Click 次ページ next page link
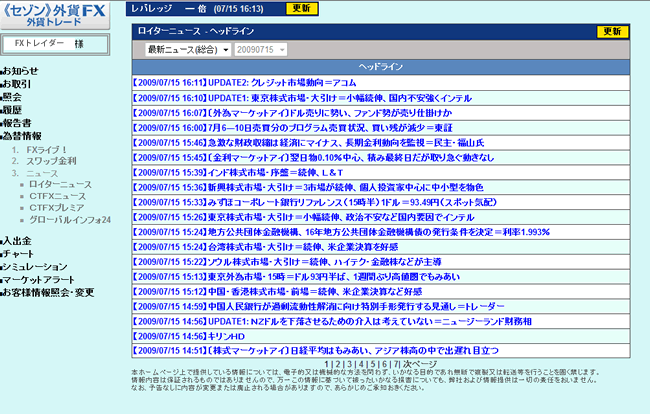650x414 pixels. [x=420, y=364]
